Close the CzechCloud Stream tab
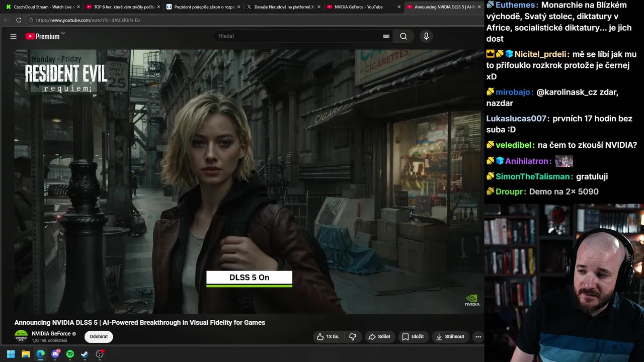This screenshot has width=644, height=362. pos(78,7)
